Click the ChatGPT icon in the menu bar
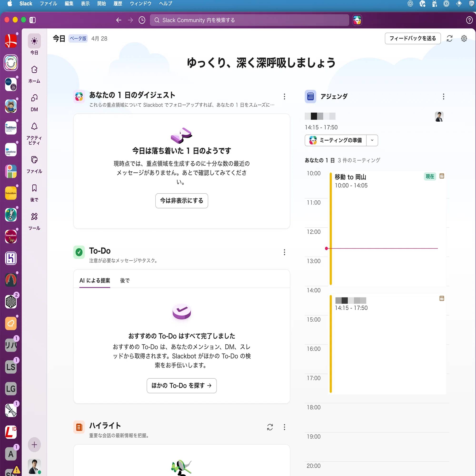The image size is (476, 476). tap(410, 3)
